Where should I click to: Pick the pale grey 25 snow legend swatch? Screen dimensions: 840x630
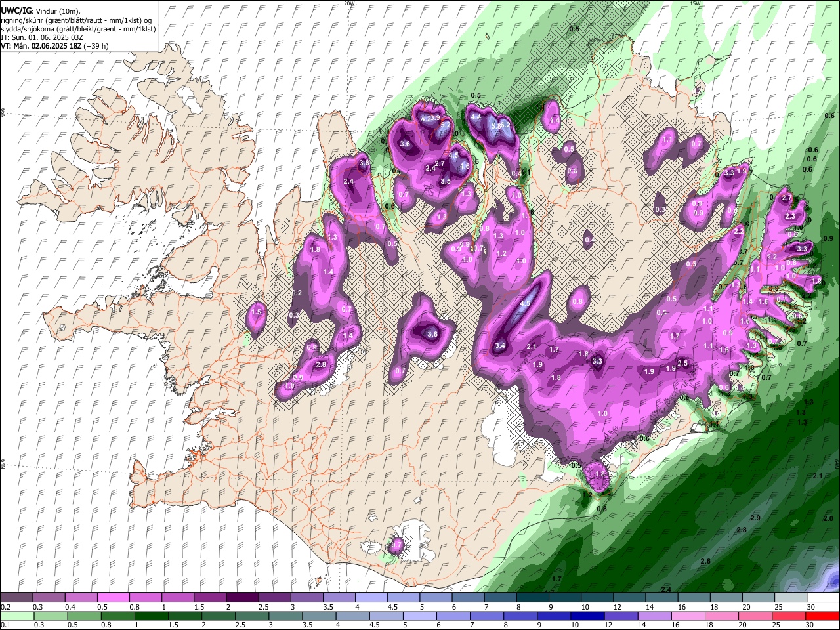point(791,598)
